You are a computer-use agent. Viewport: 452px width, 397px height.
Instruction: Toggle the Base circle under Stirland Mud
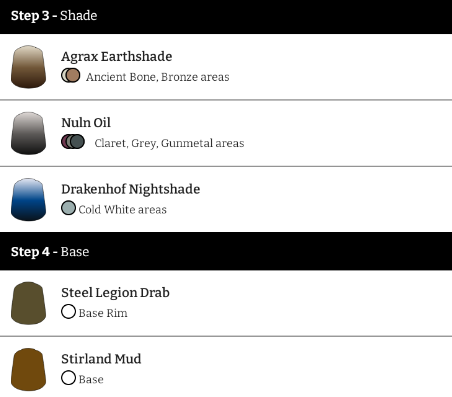pos(68,378)
